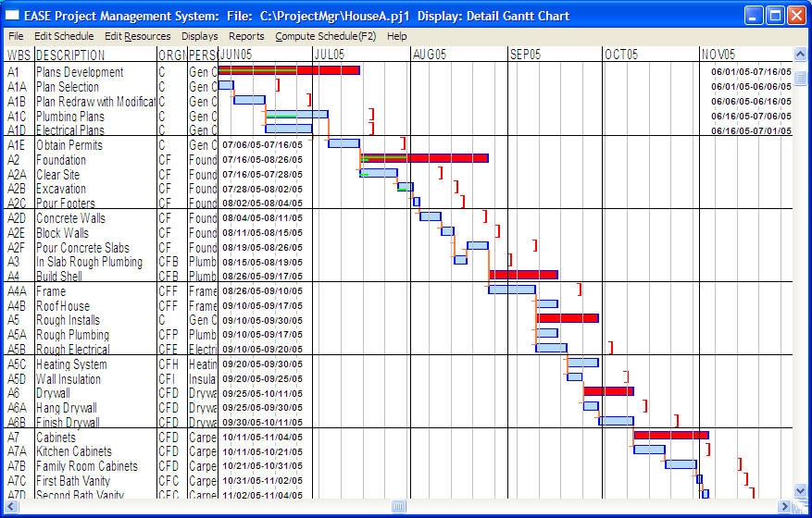Open the Edit Schedule menu

pyautogui.click(x=64, y=36)
